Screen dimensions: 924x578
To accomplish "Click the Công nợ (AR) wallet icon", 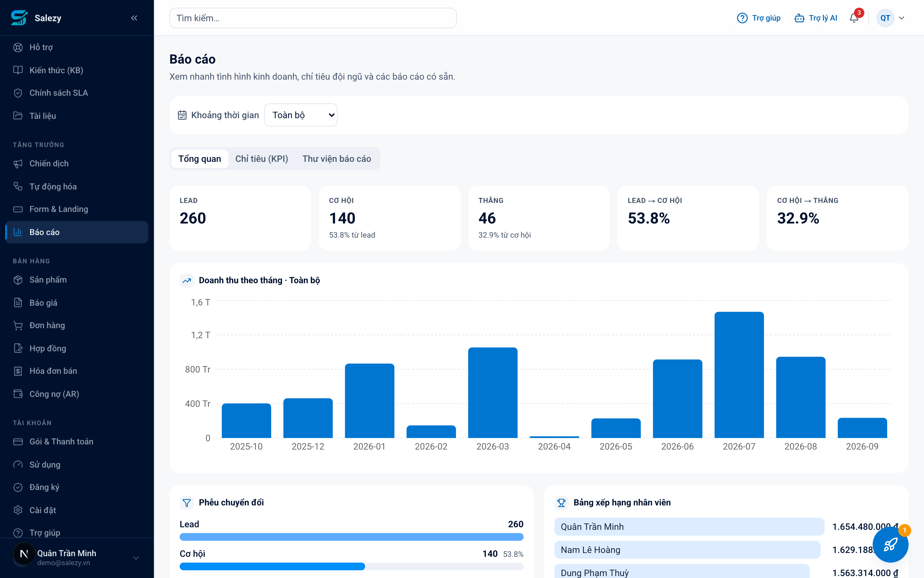I will tap(18, 394).
